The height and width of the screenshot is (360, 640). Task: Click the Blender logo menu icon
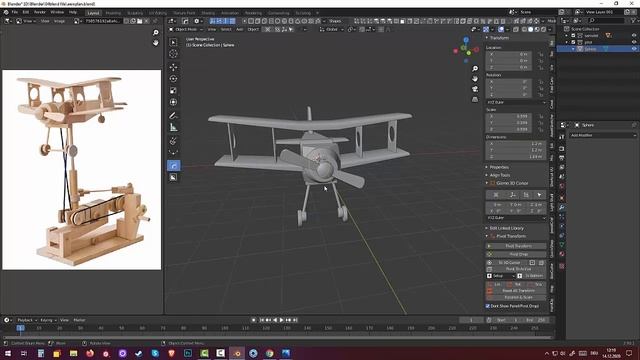coord(6,12)
